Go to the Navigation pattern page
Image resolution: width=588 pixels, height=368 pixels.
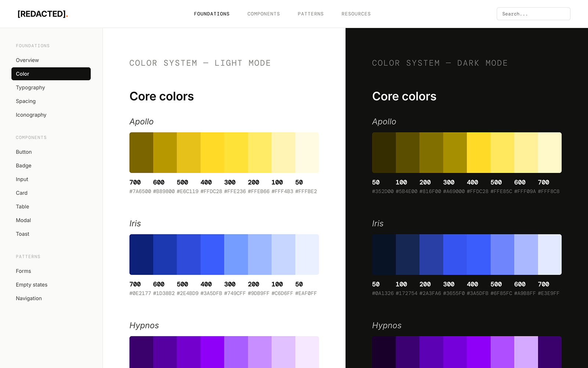pyautogui.click(x=51, y=298)
